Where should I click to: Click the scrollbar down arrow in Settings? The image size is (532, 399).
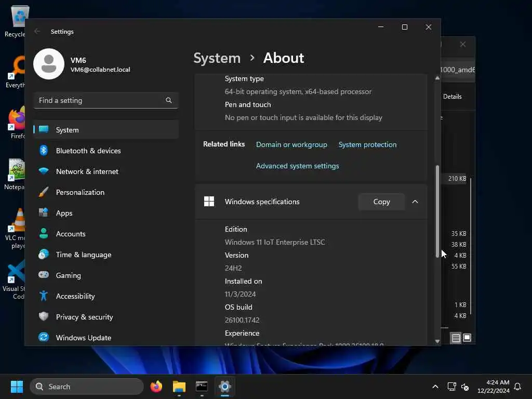click(437, 341)
